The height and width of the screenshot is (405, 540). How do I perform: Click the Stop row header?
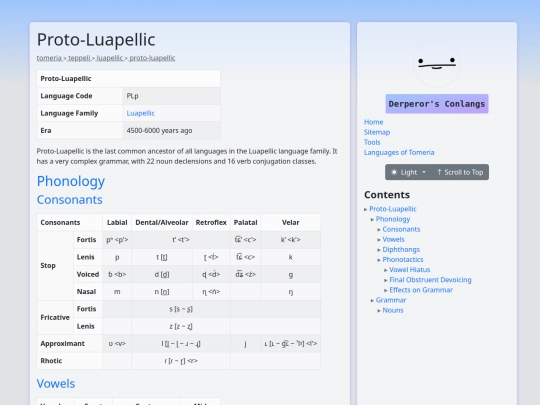(55, 266)
